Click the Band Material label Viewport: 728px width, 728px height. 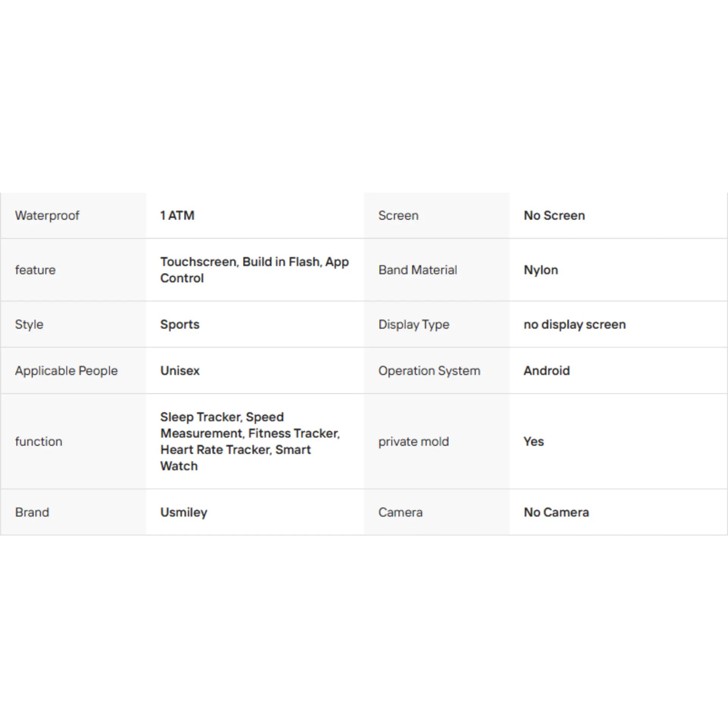point(417,270)
